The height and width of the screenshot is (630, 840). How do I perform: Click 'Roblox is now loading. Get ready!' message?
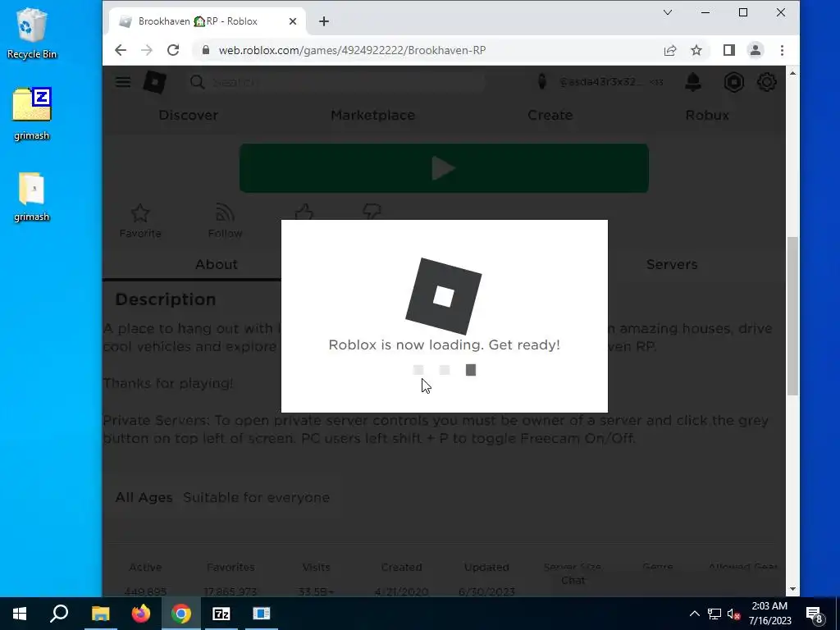point(444,345)
